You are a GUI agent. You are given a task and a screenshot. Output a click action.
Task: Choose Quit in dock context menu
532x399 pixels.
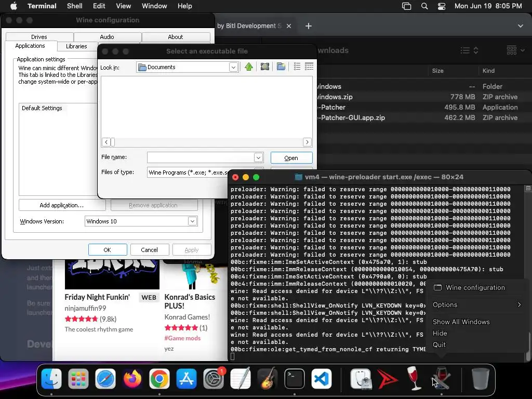pyautogui.click(x=439, y=345)
